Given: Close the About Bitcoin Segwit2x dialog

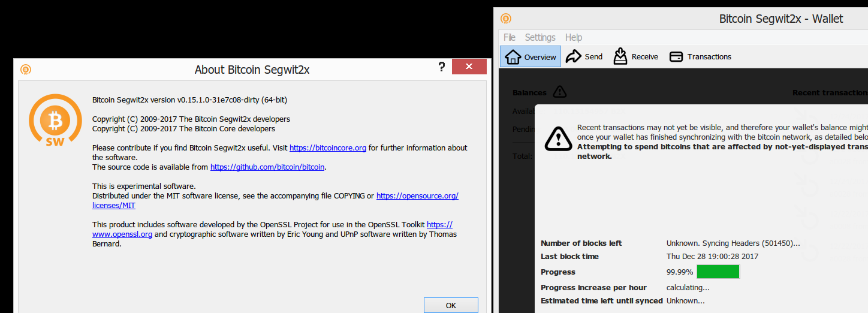Looking at the screenshot, I should [469, 67].
